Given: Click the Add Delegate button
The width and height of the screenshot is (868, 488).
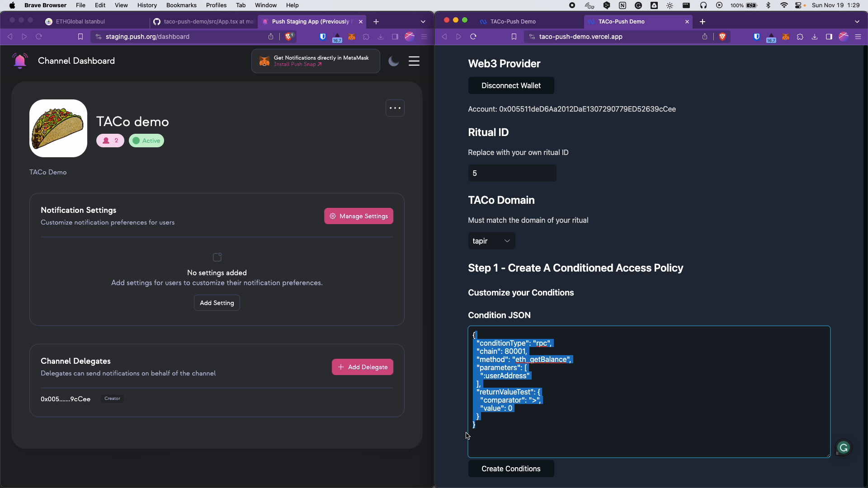Looking at the screenshot, I should [x=363, y=367].
